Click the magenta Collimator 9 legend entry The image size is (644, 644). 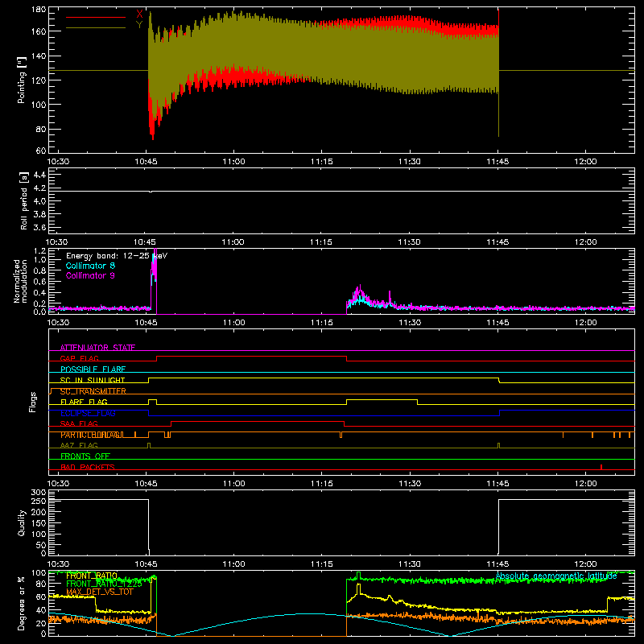point(90,275)
